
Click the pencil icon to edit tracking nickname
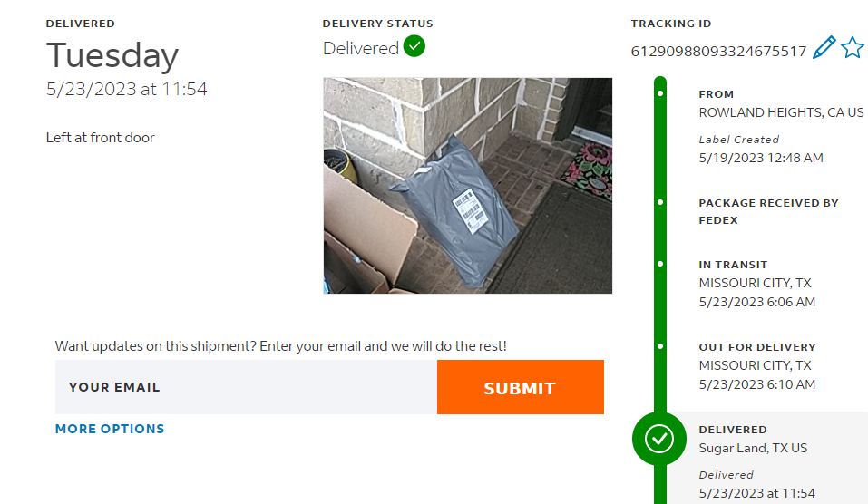coord(824,48)
